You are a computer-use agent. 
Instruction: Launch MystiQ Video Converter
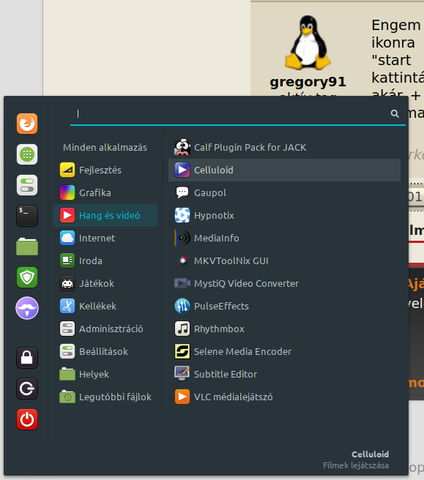tap(284, 283)
